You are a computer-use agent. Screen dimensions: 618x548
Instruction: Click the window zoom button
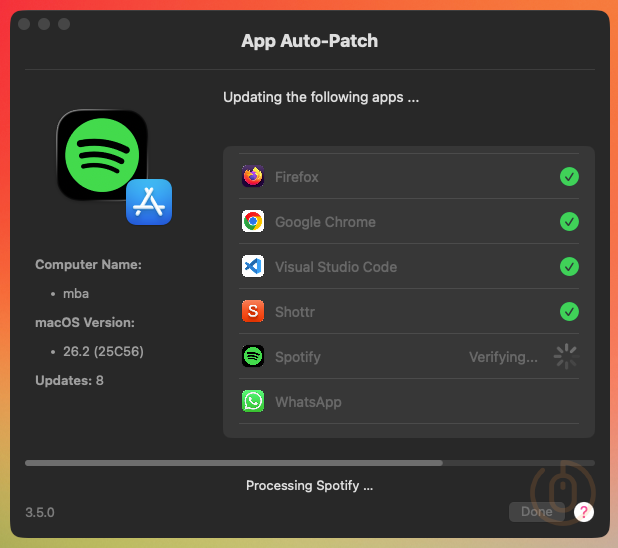point(64,24)
